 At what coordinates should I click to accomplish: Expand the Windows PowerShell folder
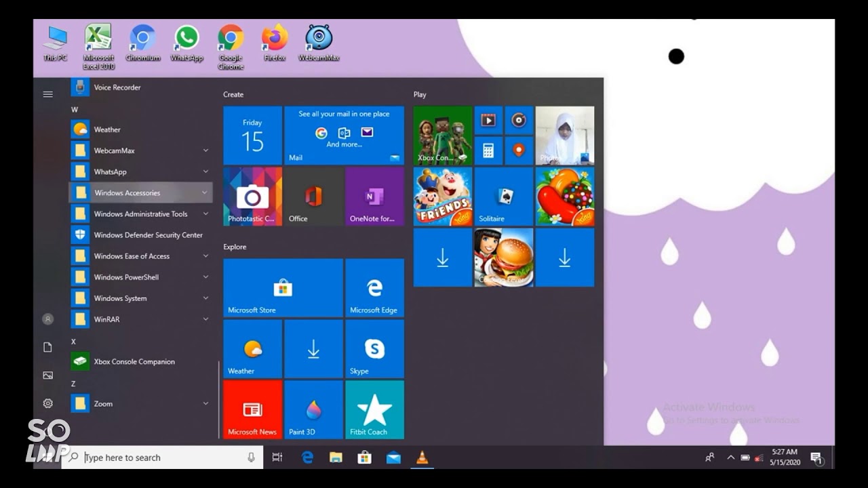(x=141, y=277)
